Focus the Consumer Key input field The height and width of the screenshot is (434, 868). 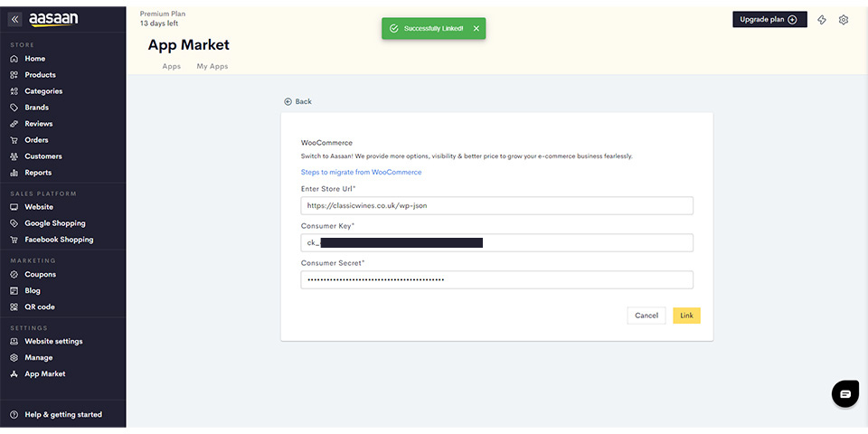pos(496,242)
